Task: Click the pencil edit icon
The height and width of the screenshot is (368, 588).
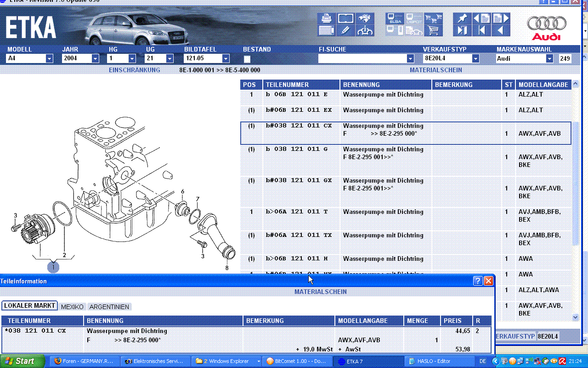Action: 345,31
